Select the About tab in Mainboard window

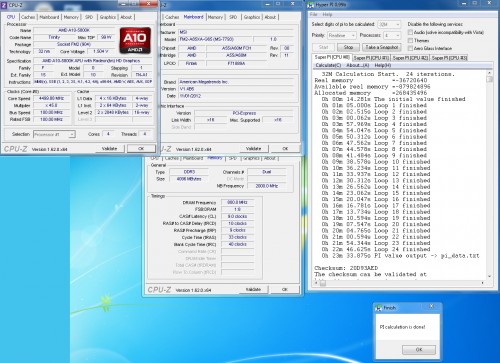click(270, 17)
